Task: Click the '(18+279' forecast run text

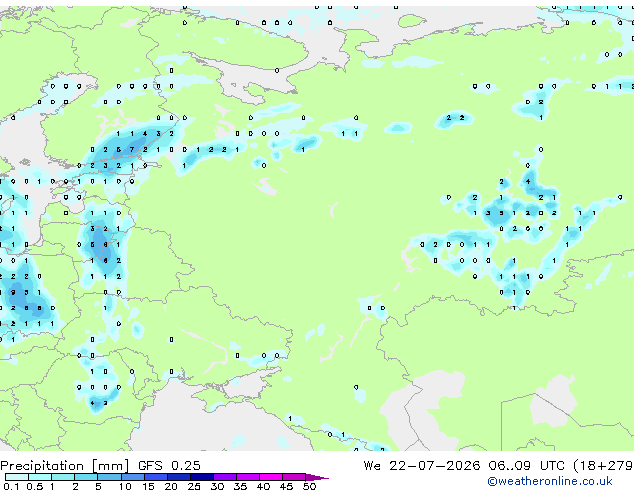Action: pyautogui.click(x=603, y=466)
